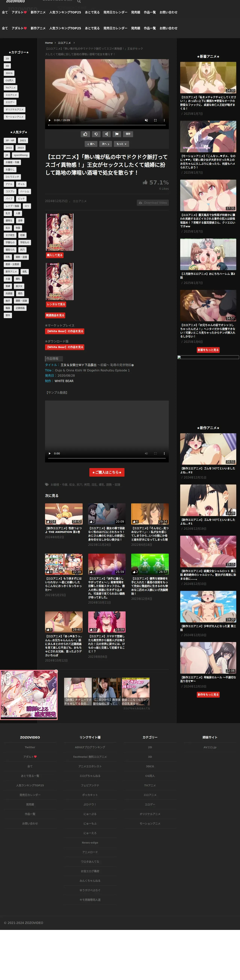Select the CG同人 category in the sidebar
Image resolution: width=240 pixels, height=980 pixels.
pyautogui.click(x=10, y=80)
